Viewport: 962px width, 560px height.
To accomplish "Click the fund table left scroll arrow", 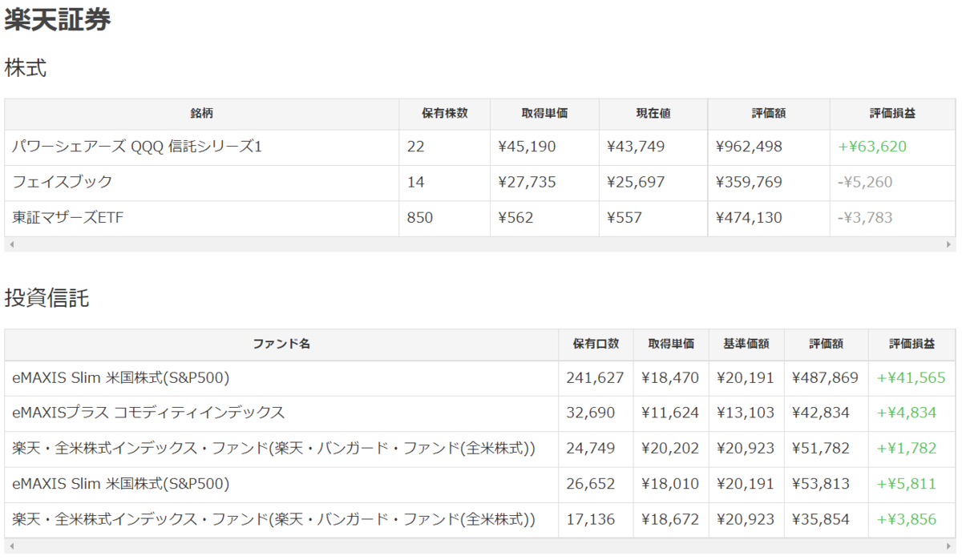I will 10,546.
